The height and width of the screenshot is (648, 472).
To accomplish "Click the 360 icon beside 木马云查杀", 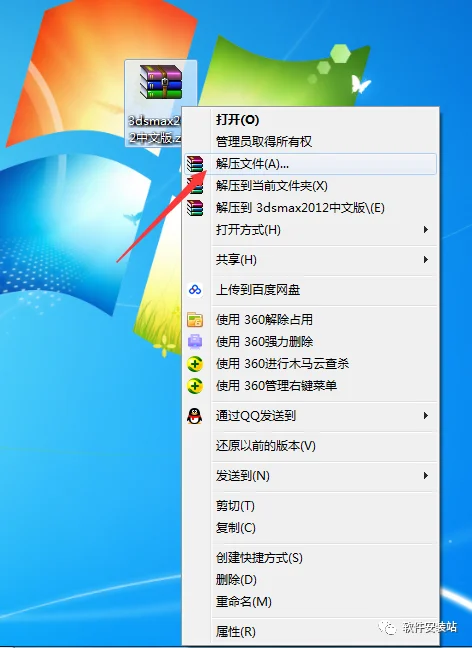I will pyautogui.click(x=195, y=364).
